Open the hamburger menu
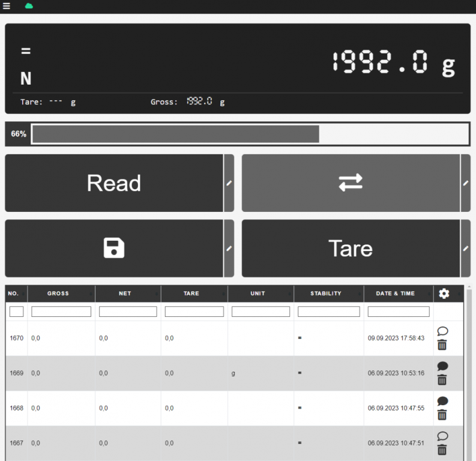The height and width of the screenshot is (461, 476). (x=7, y=6)
